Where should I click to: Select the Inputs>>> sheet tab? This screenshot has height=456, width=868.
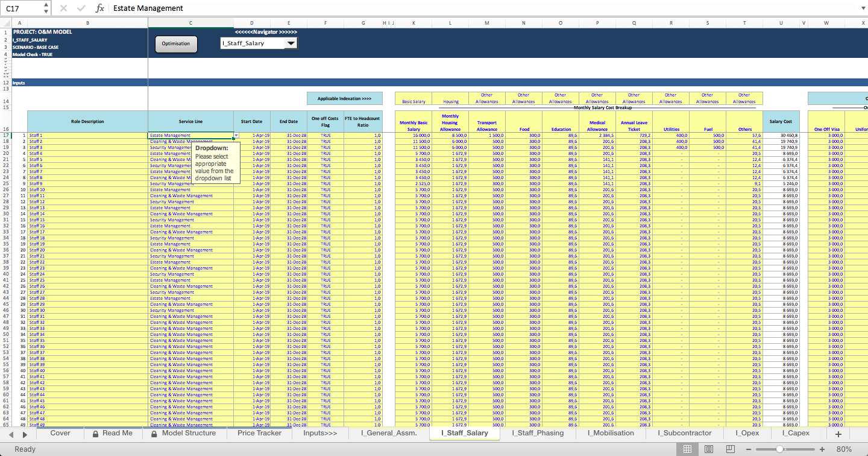tap(320, 433)
